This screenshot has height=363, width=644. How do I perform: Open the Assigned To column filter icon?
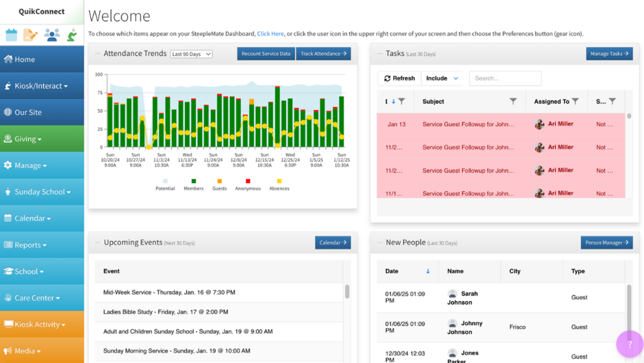[x=575, y=101]
